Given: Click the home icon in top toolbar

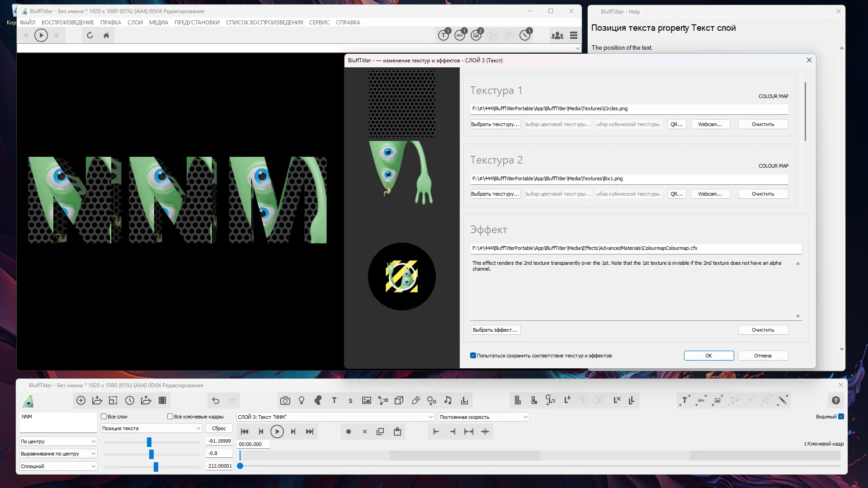Looking at the screenshot, I should (x=106, y=35).
